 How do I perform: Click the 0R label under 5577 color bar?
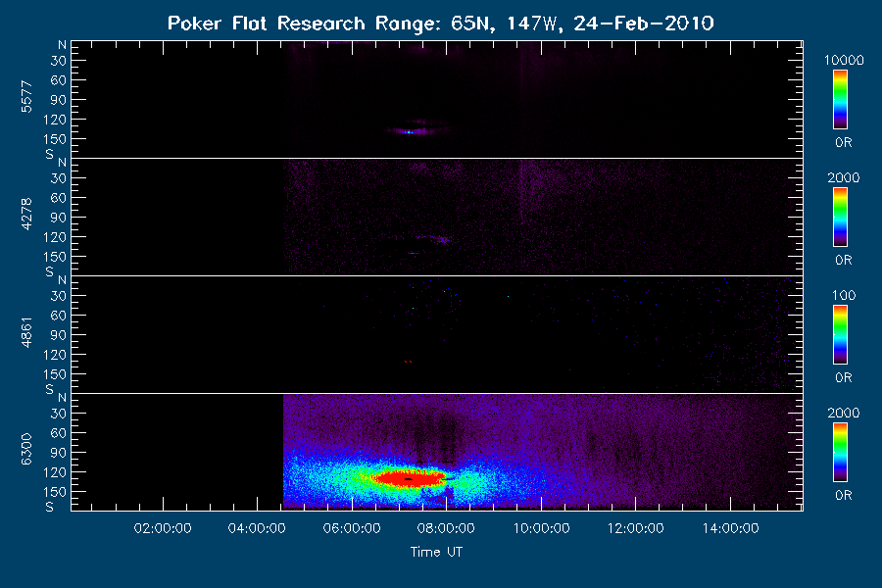point(844,143)
